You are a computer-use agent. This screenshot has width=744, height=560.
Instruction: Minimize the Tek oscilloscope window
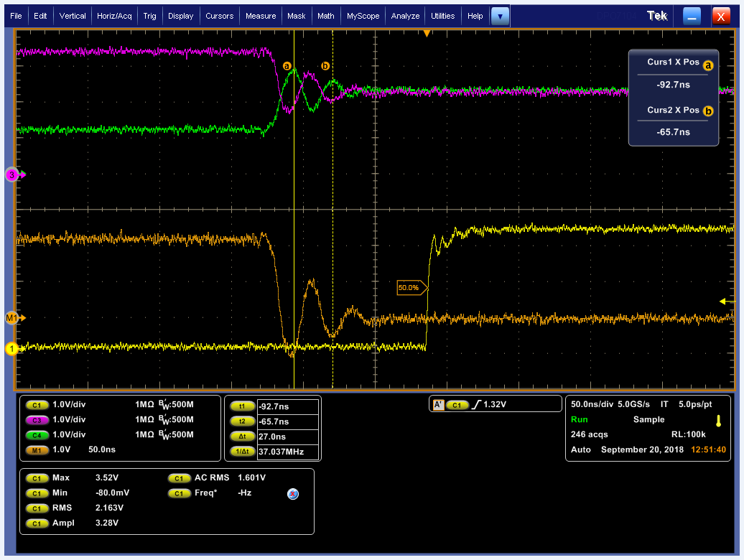coord(692,17)
